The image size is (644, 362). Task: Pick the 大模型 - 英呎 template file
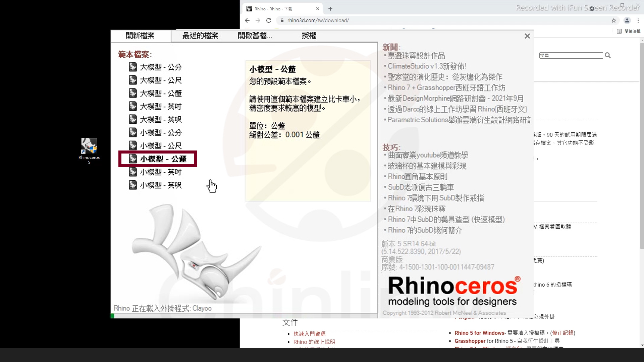coord(161,120)
